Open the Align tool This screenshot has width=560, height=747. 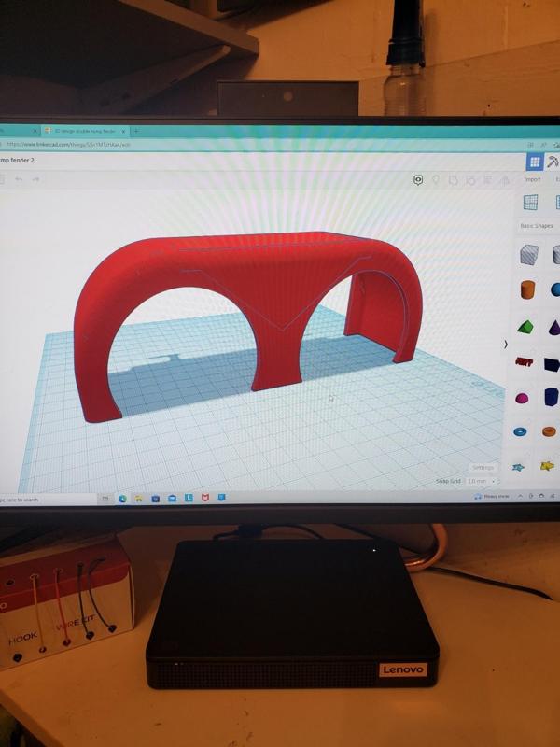click(x=487, y=180)
